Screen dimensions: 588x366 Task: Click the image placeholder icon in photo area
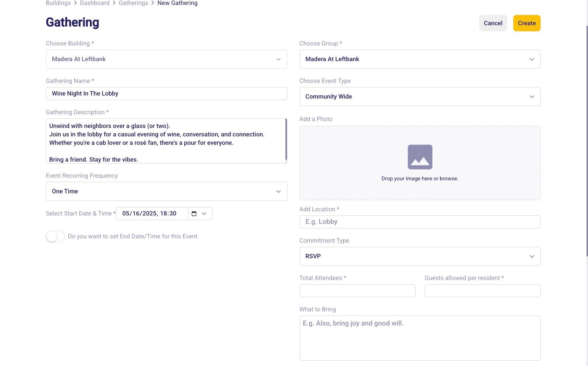click(x=420, y=157)
